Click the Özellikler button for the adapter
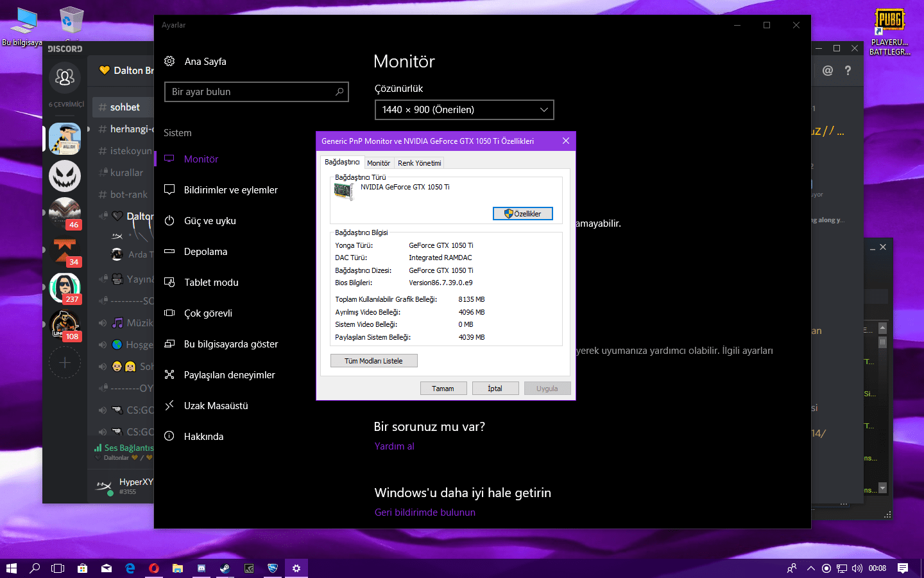Screen dimensions: 924x578 [523, 214]
